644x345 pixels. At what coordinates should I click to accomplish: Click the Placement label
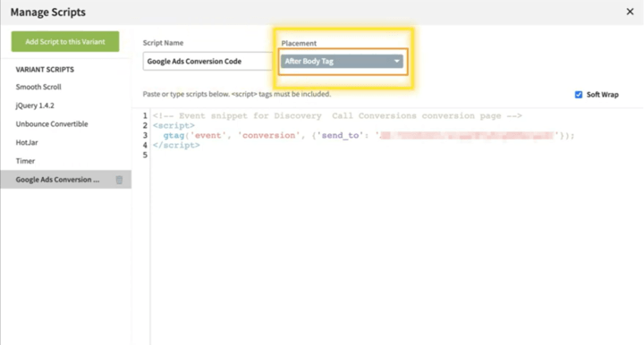coord(299,43)
